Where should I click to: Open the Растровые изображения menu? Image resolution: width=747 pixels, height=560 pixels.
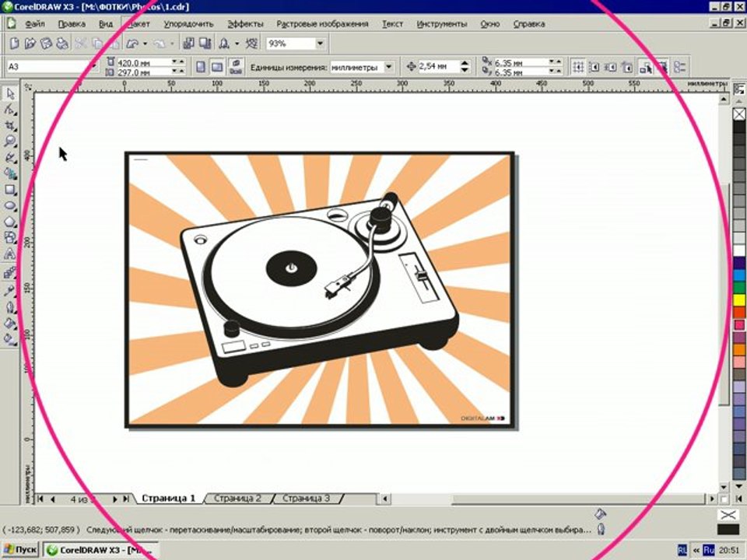pos(322,23)
